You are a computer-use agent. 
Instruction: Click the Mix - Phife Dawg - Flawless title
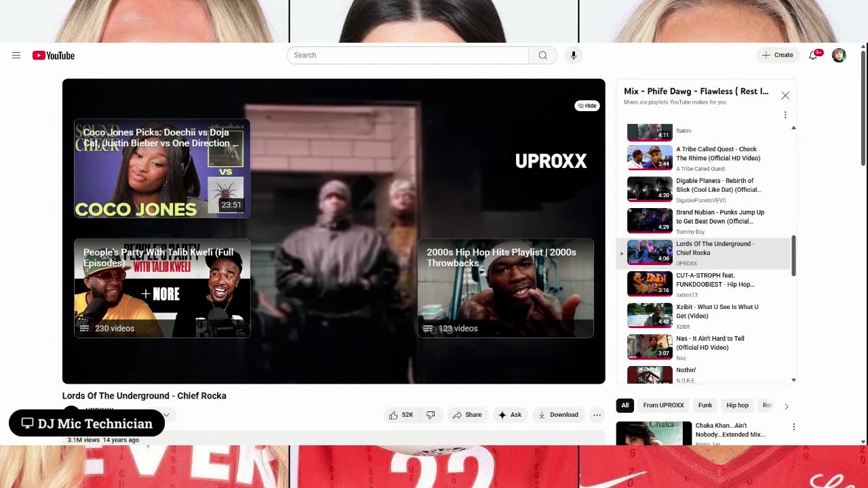696,91
